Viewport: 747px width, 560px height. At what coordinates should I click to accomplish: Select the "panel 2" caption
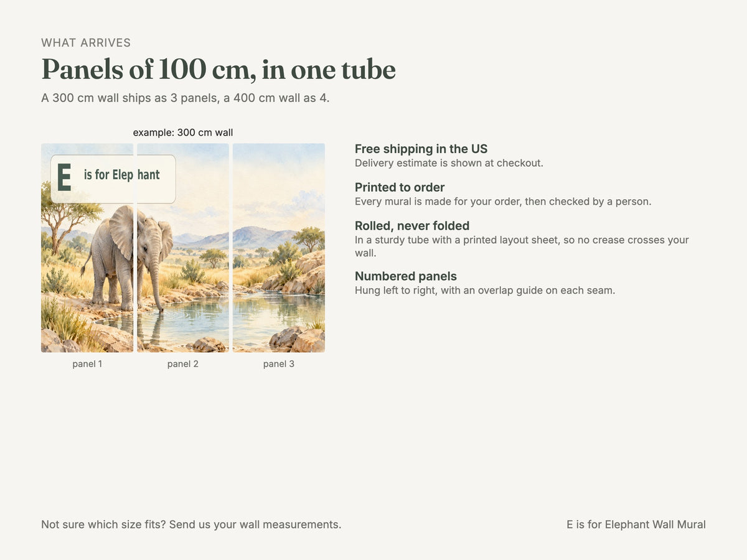click(x=183, y=364)
